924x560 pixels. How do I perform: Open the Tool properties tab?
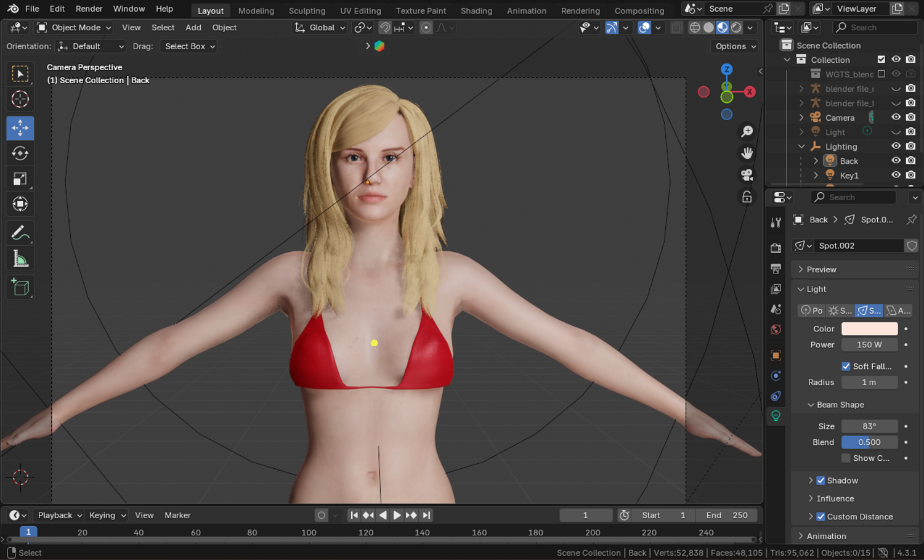click(x=776, y=222)
